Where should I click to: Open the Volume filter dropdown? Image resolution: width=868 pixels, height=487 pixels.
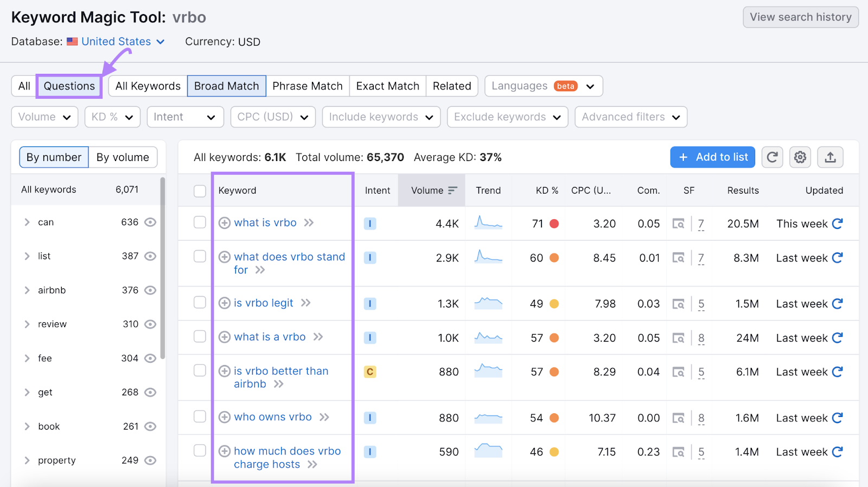tap(44, 117)
